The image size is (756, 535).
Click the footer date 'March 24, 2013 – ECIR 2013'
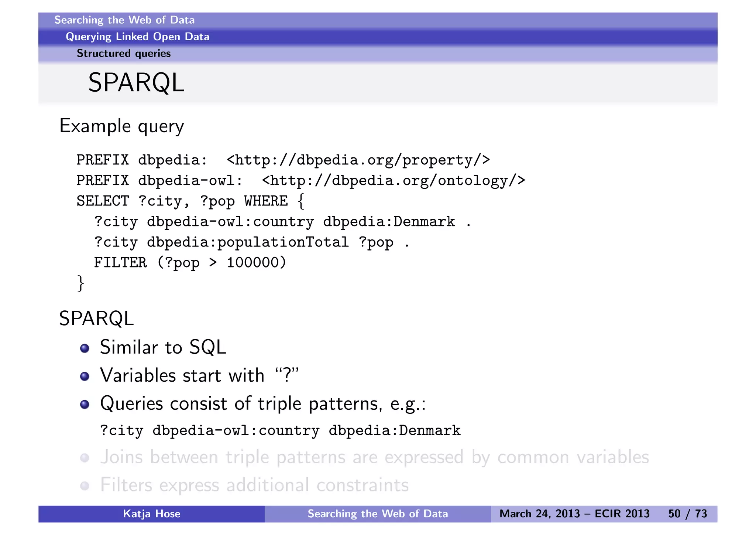pos(574,514)
